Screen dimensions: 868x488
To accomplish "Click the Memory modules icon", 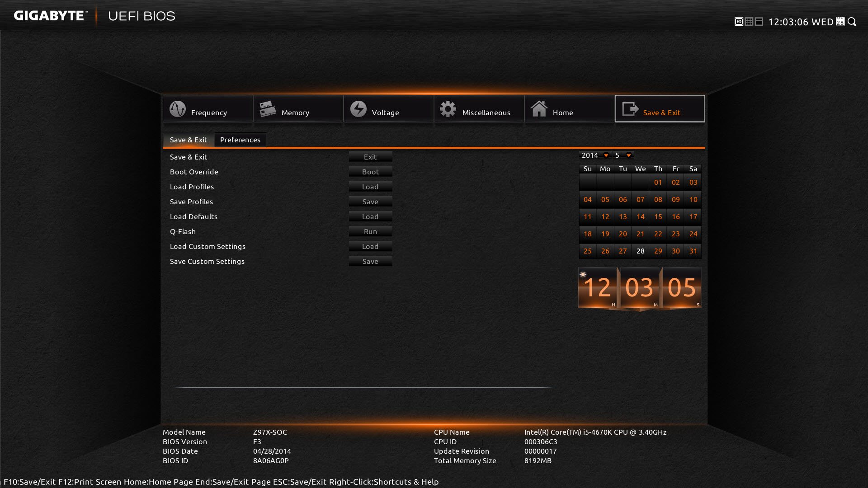I will coord(268,109).
